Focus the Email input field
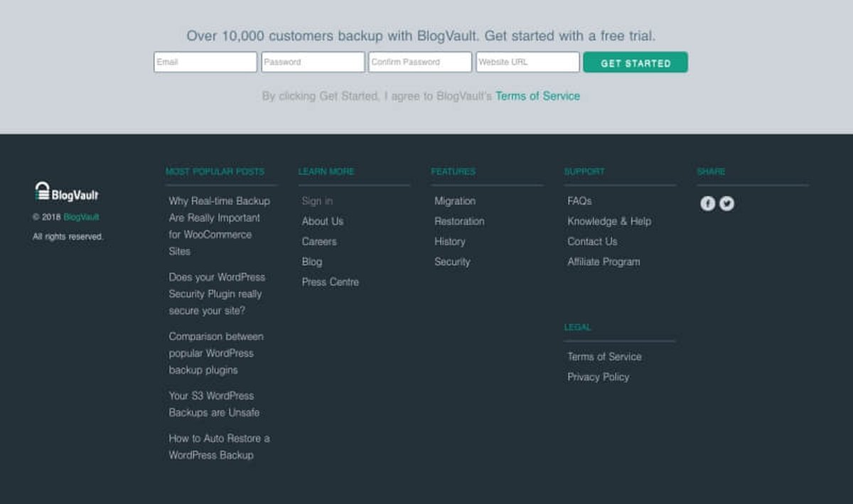Image resolution: width=853 pixels, height=504 pixels. (x=205, y=63)
